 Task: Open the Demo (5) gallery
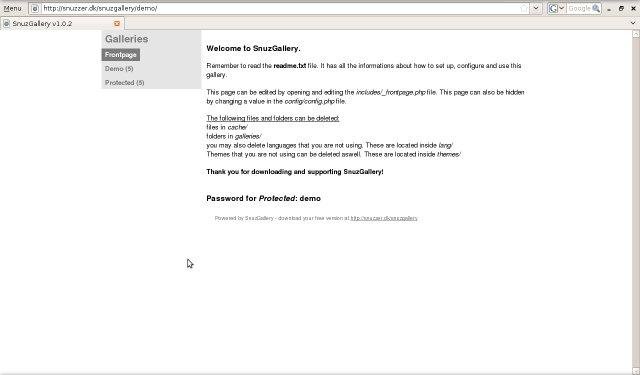coord(119,69)
